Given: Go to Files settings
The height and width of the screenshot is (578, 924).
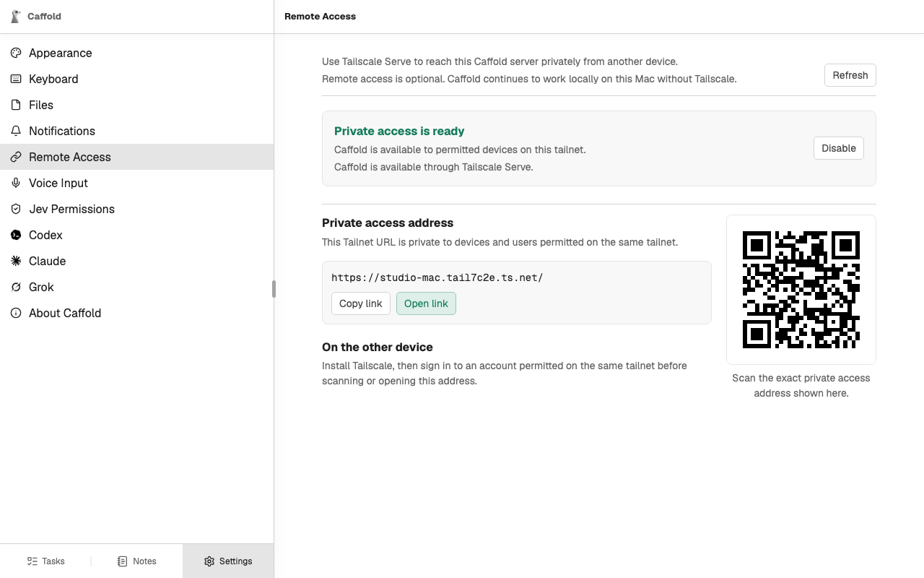Looking at the screenshot, I should pos(136,105).
